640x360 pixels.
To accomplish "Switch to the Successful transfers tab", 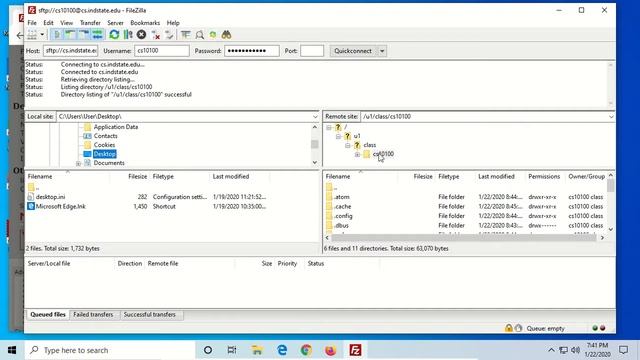I will point(149,315).
